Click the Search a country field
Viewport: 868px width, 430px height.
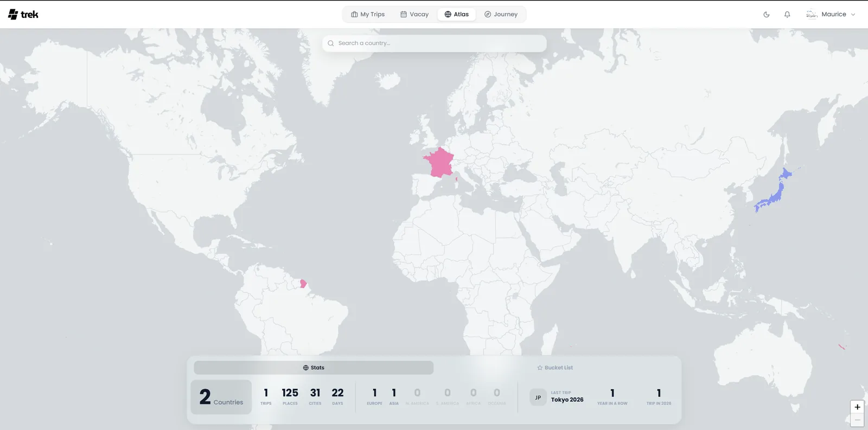coord(435,43)
